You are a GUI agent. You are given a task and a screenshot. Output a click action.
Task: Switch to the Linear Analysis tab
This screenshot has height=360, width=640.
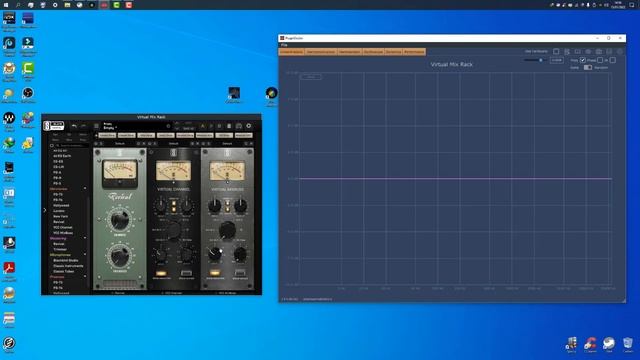coord(291,52)
